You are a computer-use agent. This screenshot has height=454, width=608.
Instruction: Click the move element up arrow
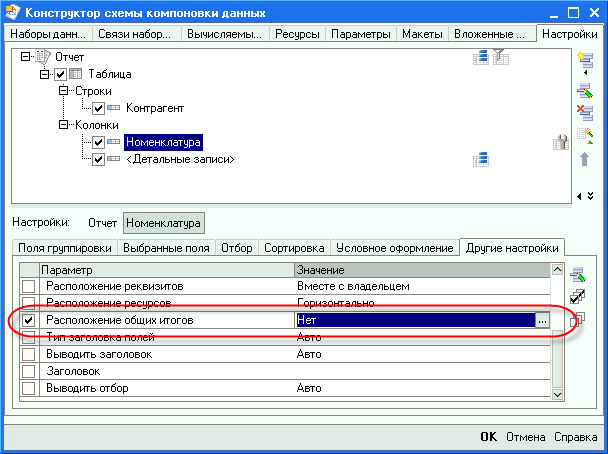click(x=585, y=159)
